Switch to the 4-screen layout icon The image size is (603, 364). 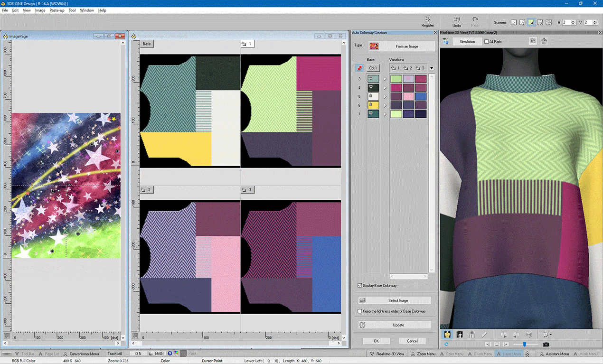coord(531,22)
